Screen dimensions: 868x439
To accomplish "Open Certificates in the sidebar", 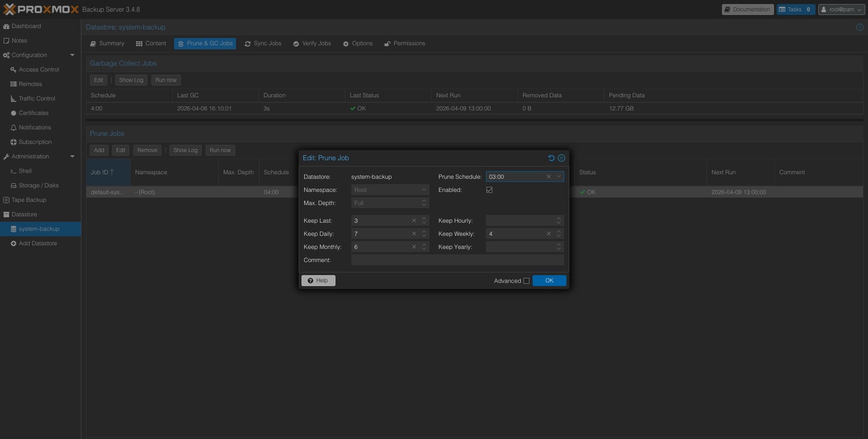I will 33,113.
